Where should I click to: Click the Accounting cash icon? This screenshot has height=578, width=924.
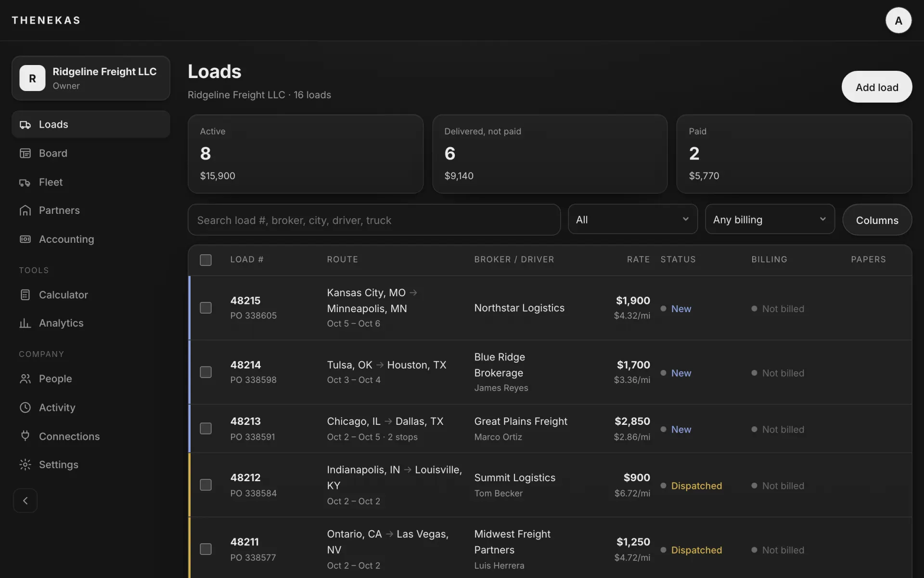coord(25,239)
